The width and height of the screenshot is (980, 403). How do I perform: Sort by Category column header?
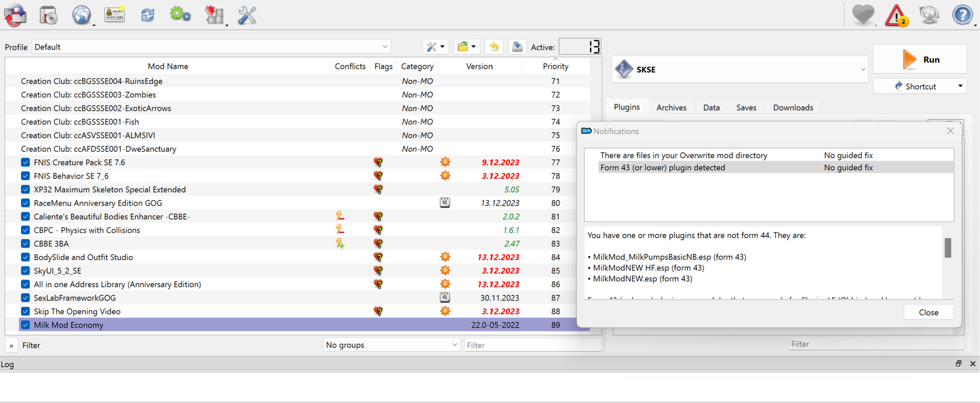[x=417, y=66]
